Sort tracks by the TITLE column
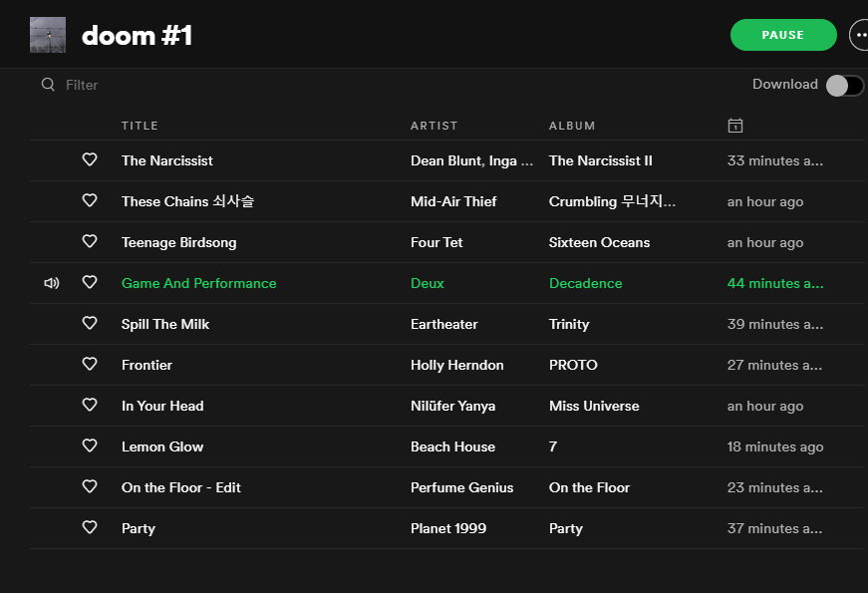 click(140, 126)
